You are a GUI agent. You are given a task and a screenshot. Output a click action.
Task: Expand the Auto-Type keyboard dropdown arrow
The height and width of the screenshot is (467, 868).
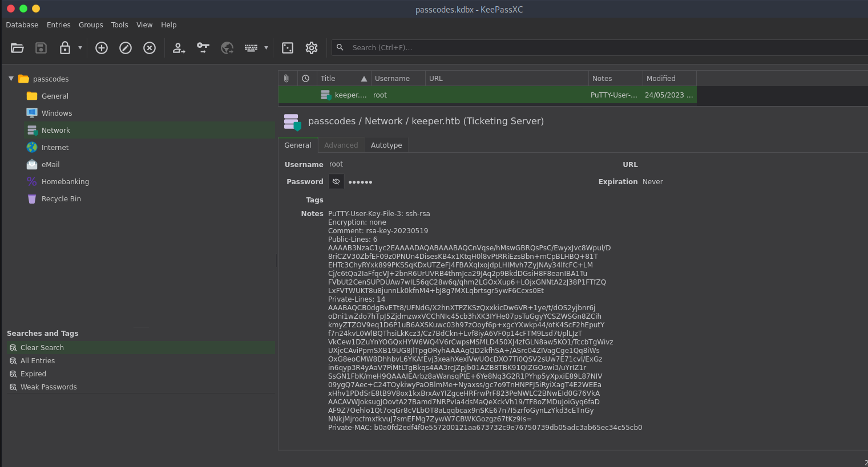[266, 48]
